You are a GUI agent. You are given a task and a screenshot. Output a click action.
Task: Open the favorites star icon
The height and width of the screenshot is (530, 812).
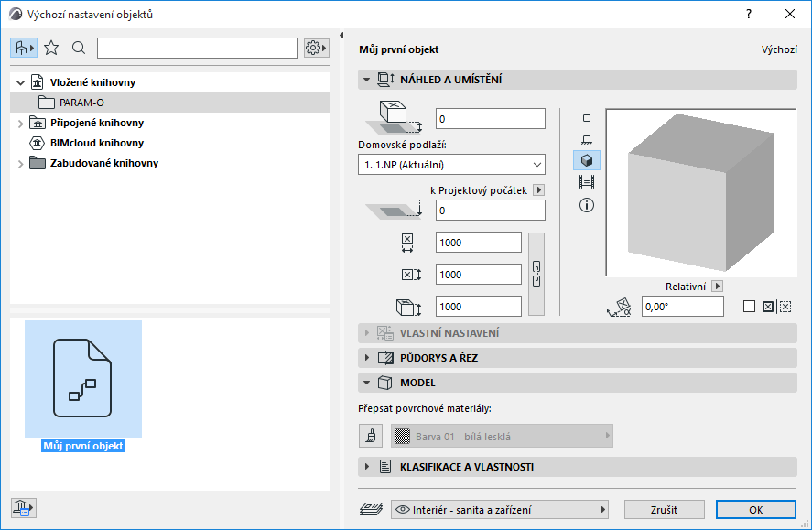point(52,47)
